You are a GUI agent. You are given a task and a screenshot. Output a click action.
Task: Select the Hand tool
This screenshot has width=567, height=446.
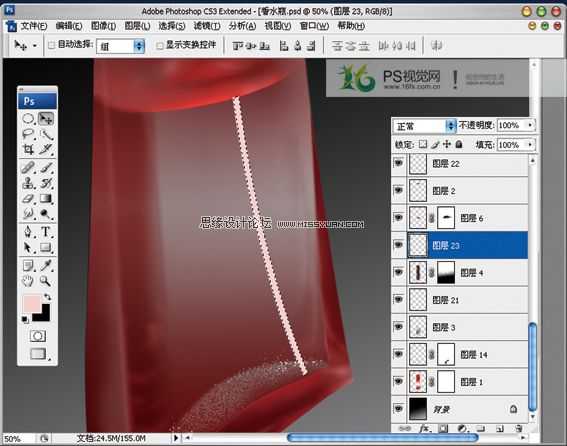point(28,281)
